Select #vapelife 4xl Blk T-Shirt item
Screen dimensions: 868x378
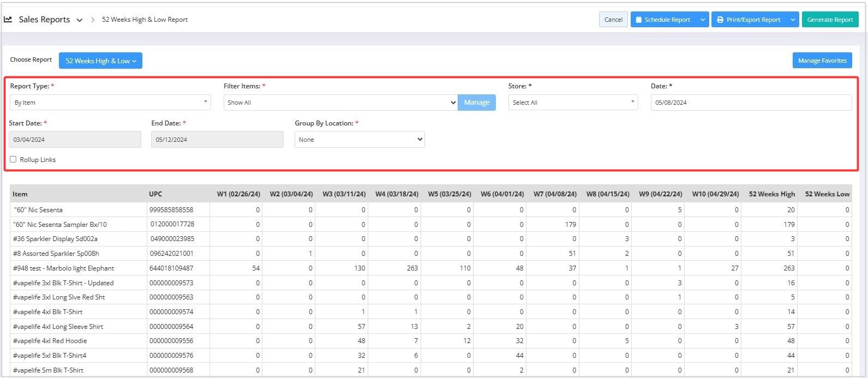coord(47,312)
